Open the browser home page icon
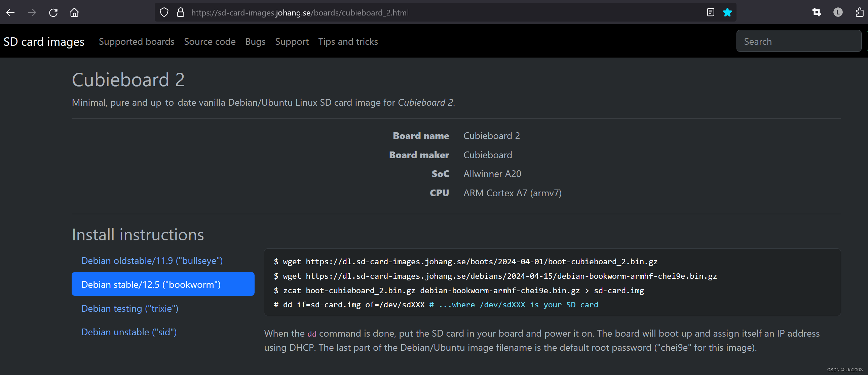Viewport: 868px width, 375px height. pyautogui.click(x=74, y=13)
